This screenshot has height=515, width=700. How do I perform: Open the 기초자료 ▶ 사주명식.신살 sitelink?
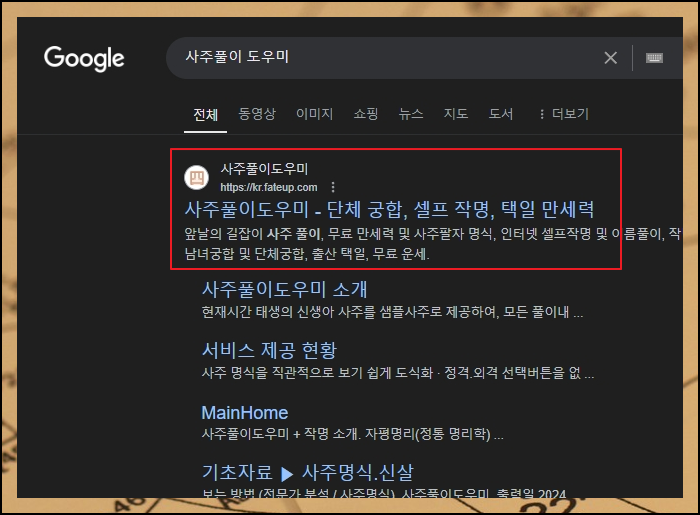coord(308,473)
